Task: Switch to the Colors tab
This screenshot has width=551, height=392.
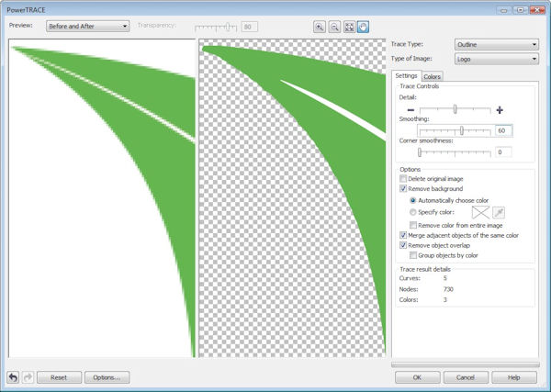Action: [x=433, y=76]
